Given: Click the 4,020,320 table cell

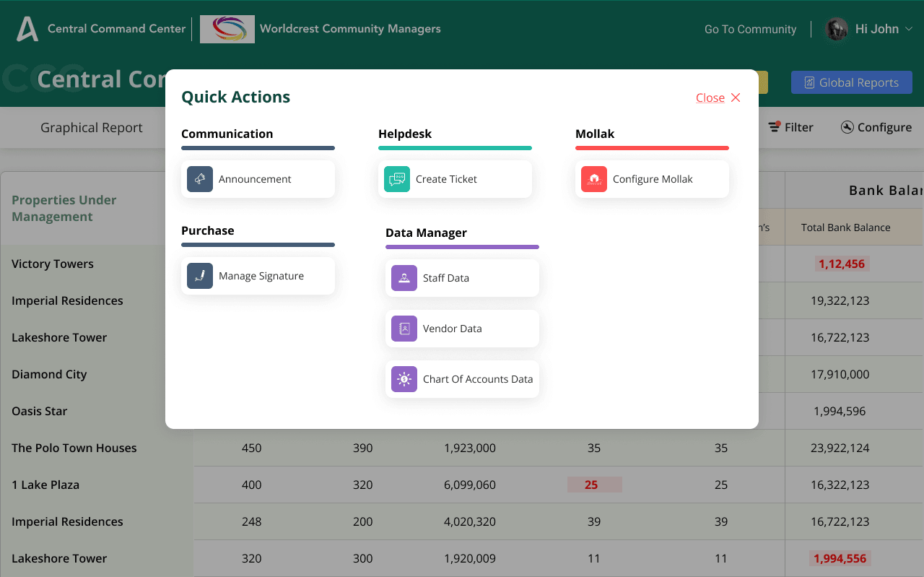Looking at the screenshot, I should point(470,521).
